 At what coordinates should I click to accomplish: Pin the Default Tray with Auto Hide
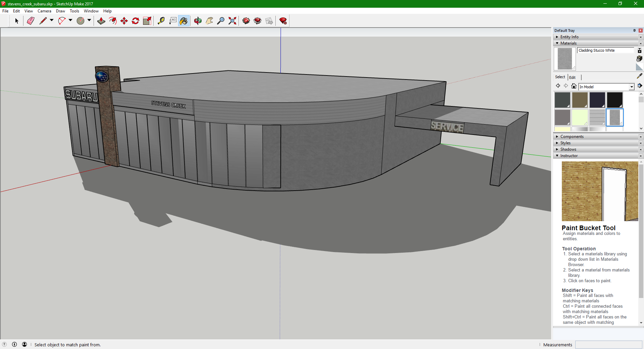(634, 31)
